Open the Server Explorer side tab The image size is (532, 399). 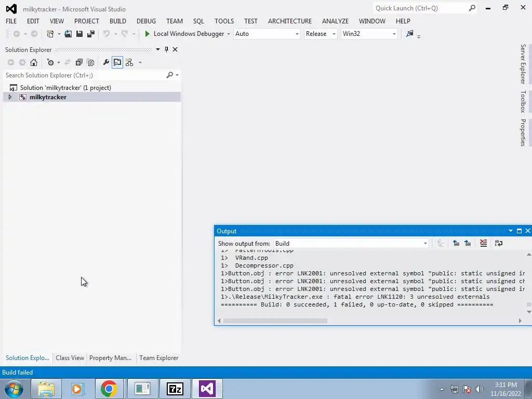[523, 64]
